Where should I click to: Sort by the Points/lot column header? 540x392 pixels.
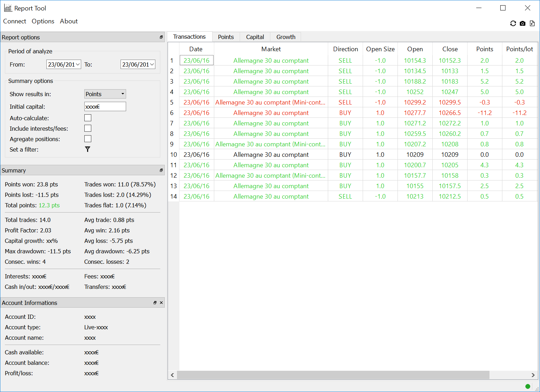[x=519, y=49]
